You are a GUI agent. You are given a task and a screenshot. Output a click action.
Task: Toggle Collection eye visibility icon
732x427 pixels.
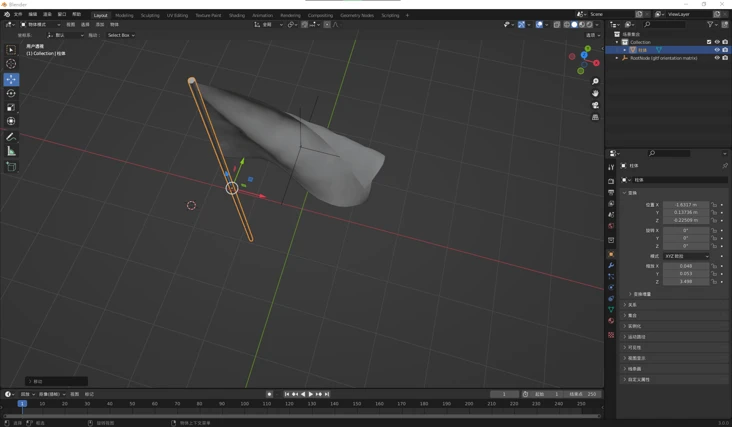pos(717,42)
